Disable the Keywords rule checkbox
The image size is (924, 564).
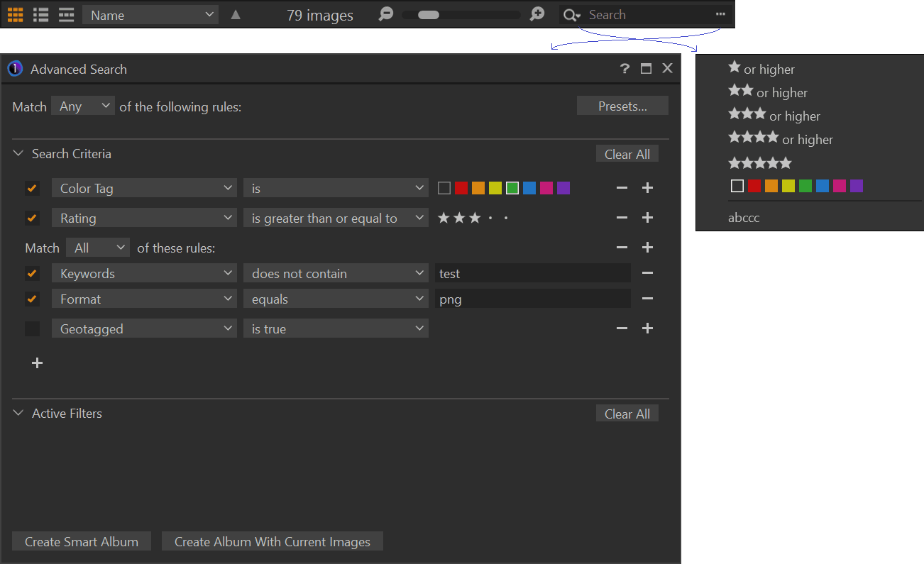(32, 273)
